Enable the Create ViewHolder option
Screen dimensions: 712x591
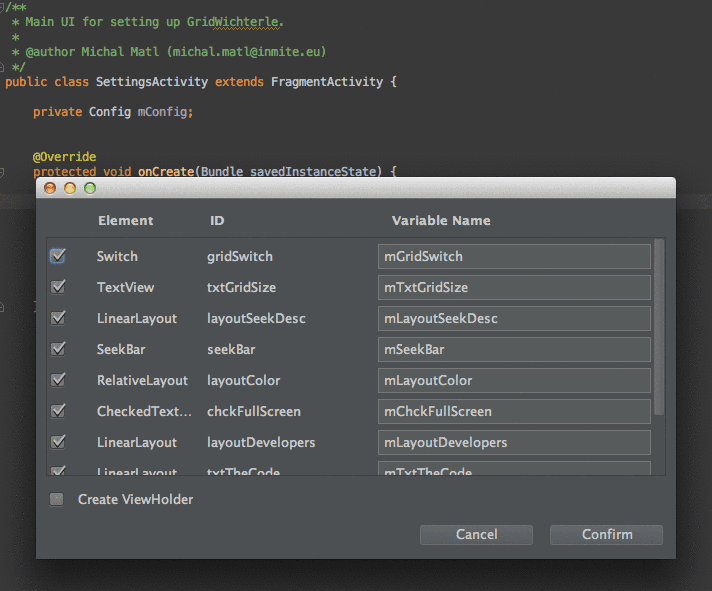click(x=57, y=499)
